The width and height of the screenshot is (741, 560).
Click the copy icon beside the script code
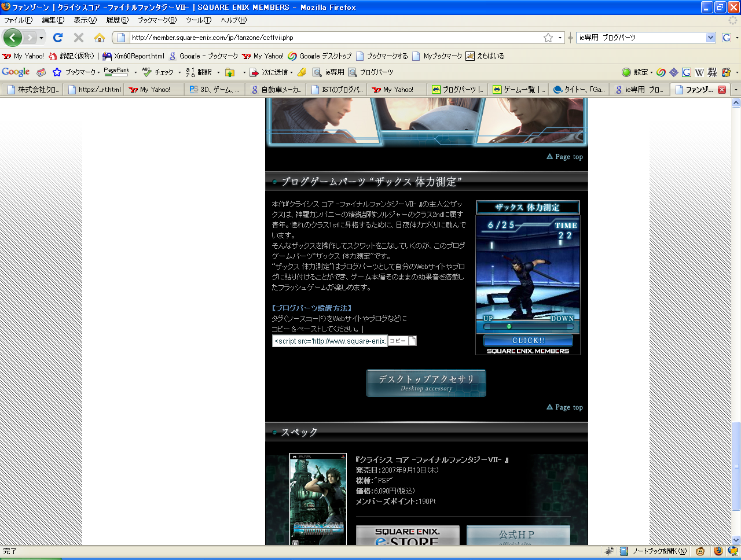pos(402,341)
